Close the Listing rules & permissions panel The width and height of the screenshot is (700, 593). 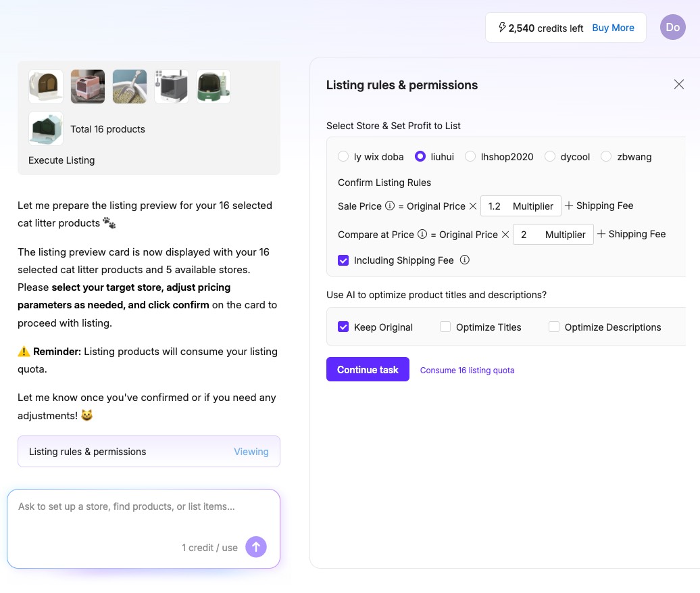678,85
